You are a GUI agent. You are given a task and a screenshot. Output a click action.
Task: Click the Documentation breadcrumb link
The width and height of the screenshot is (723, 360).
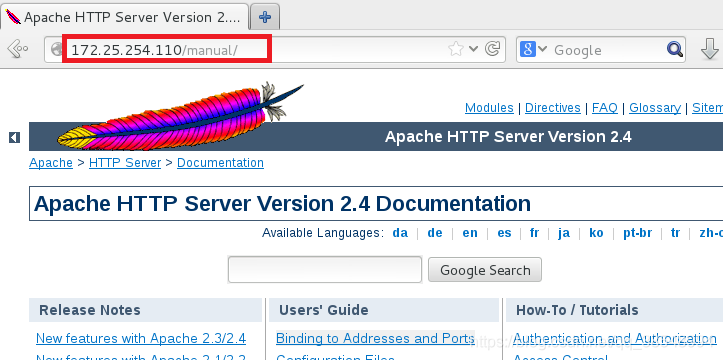click(x=220, y=163)
